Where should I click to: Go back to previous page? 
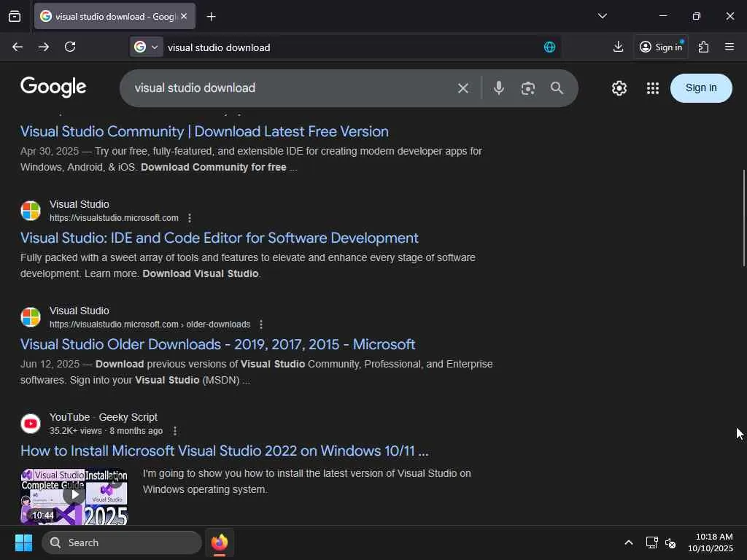click(18, 47)
